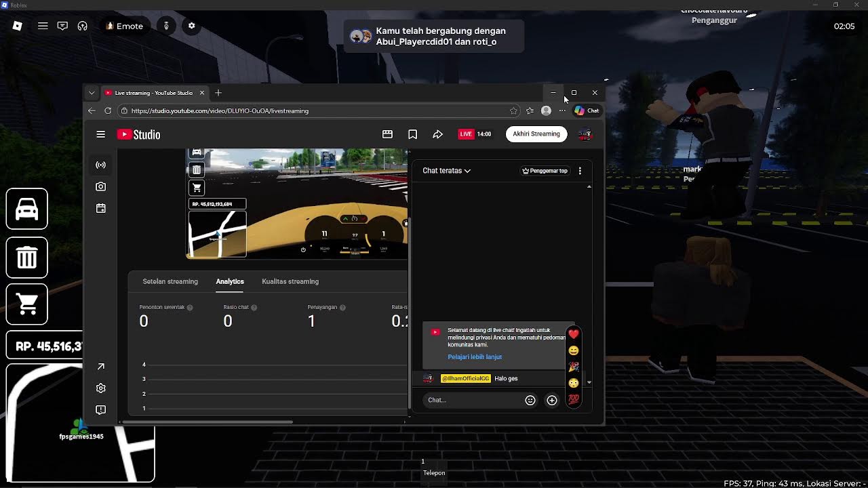This screenshot has width=868, height=488.
Task: Open Pelajari lebih lanjut link
Action: coord(475,357)
